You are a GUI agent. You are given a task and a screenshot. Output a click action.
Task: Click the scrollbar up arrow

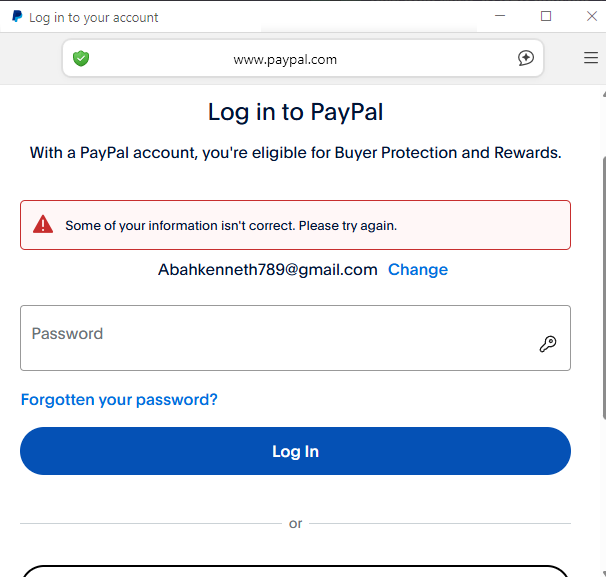pos(602,93)
